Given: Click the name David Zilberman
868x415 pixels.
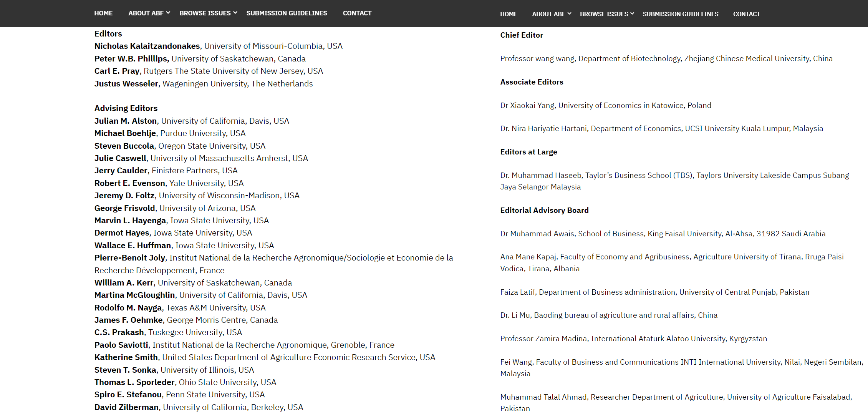Looking at the screenshot, I should click(126, 407).
